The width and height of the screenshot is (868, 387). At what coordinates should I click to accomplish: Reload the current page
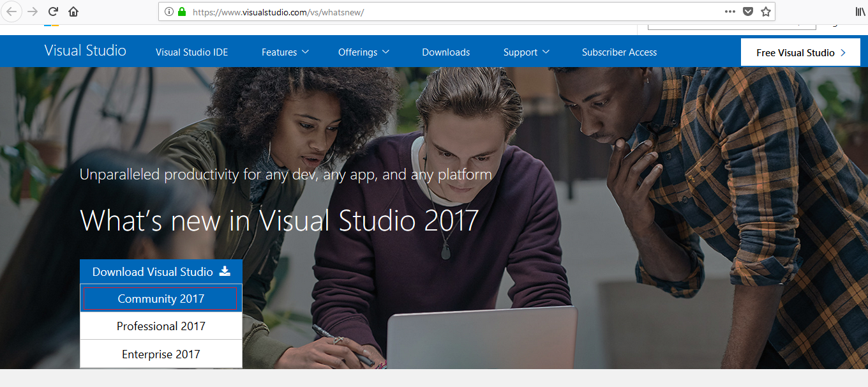pyautogui.click(x=53, y=11)
